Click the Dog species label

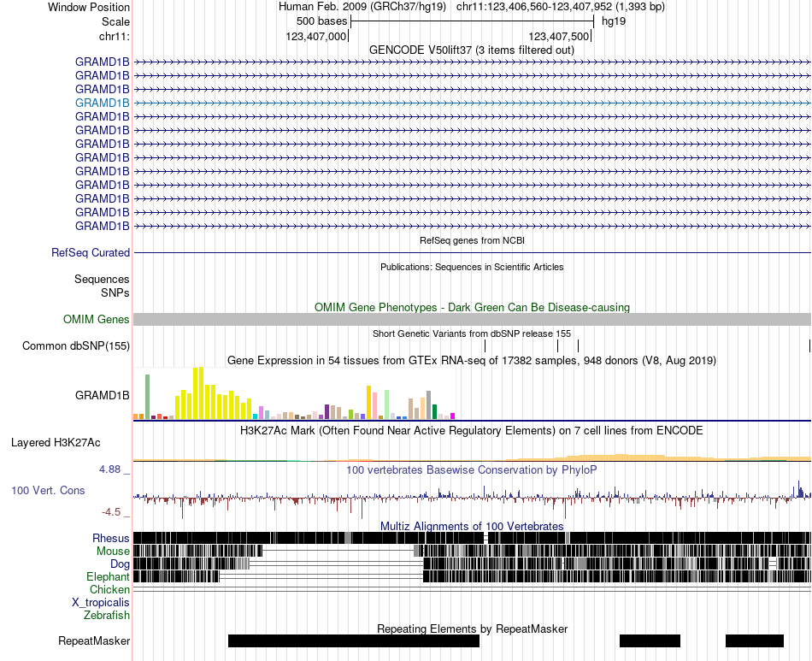[120, 564]
